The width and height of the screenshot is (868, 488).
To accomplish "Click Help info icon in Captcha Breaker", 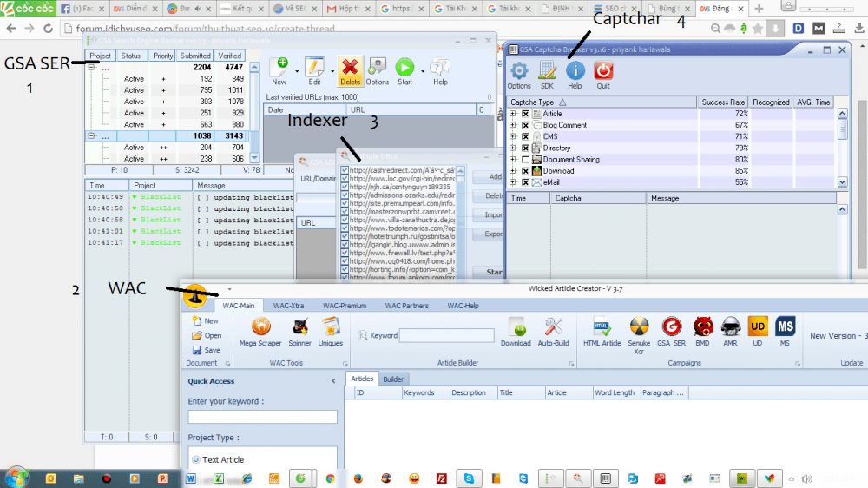I will coord(575,71).
